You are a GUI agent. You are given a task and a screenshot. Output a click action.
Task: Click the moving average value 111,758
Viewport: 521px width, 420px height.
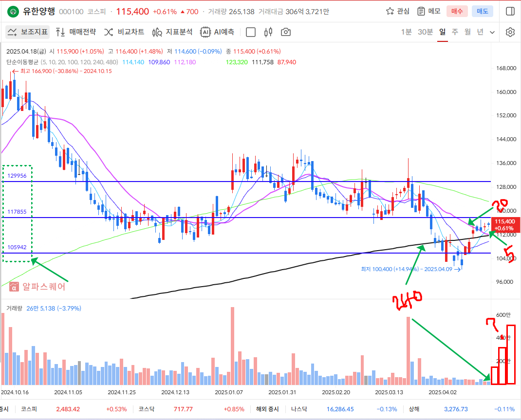262,62
